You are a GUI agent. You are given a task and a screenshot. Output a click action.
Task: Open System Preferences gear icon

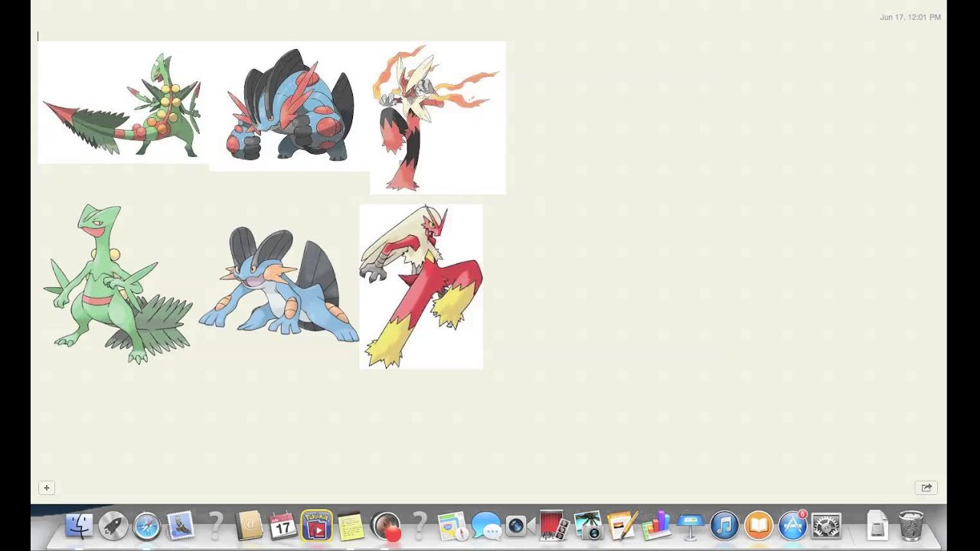(826, 526)
